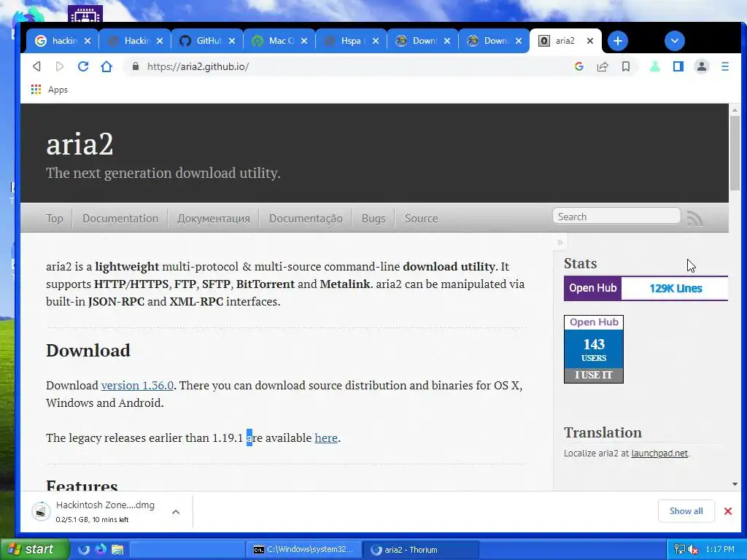Switch to the GitHub tab
Viewport: 747px width, 560px height.
click(x=206, y=41)
